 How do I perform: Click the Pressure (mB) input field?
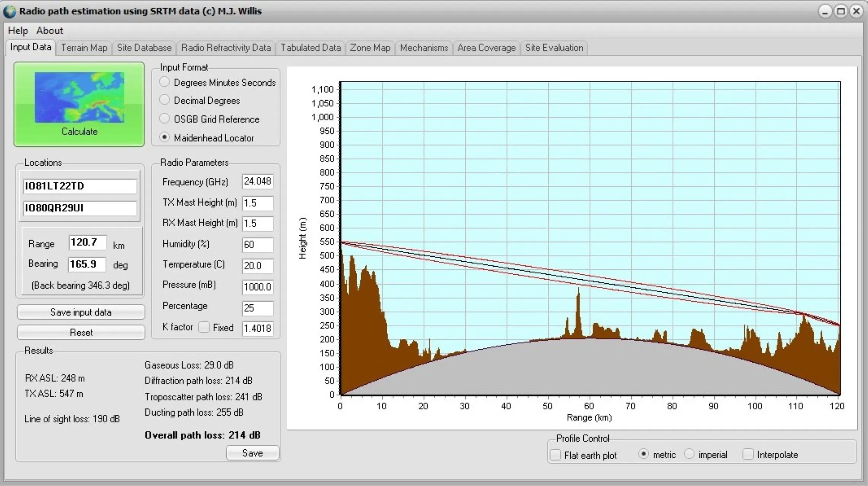pyautogui.click(x=258, y=287)
